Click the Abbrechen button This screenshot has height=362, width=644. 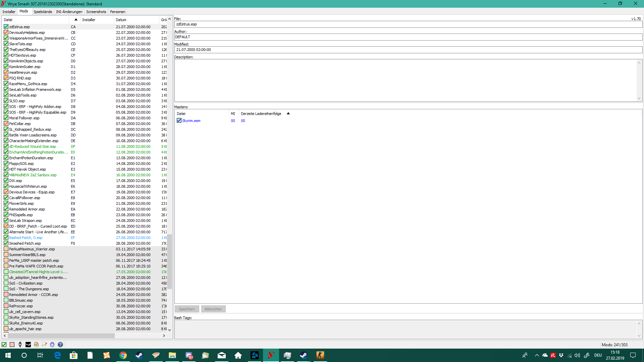pyautogui.click(x=213, y=309)
